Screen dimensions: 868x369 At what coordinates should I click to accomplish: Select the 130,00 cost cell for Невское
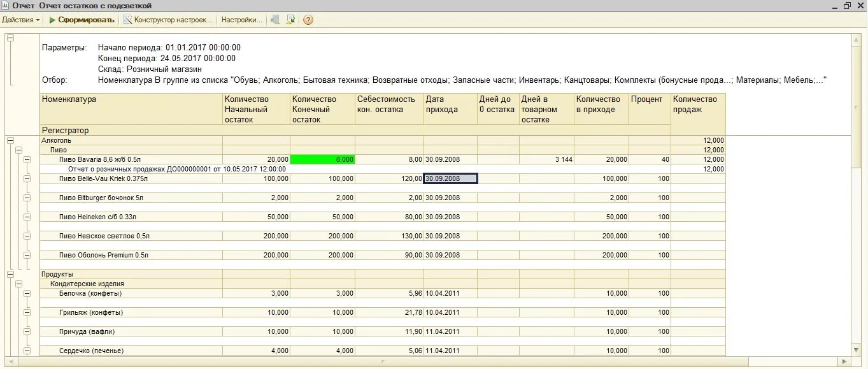pyautogui.click(x=389, y=236)
